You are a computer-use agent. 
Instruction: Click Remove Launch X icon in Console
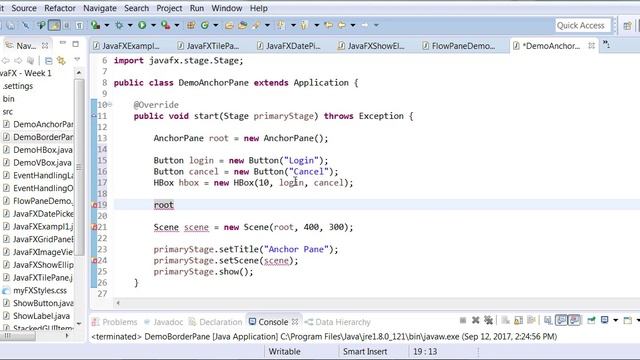[476, 320]
